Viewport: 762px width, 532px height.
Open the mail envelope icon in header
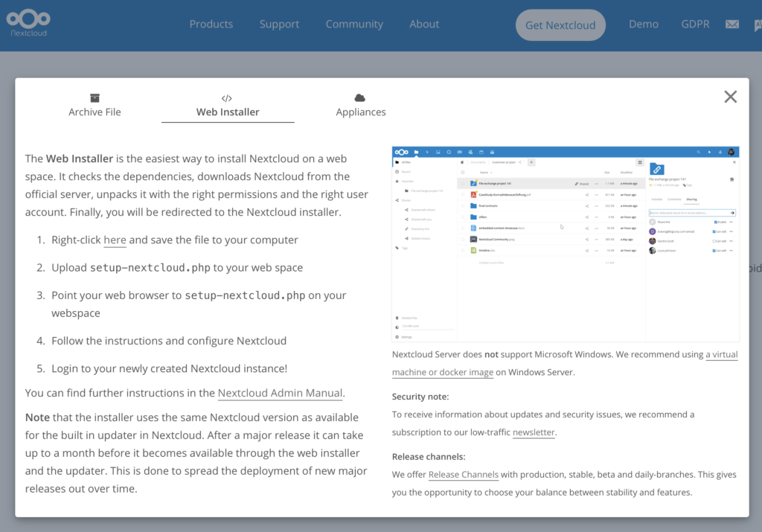pos(732,25)
